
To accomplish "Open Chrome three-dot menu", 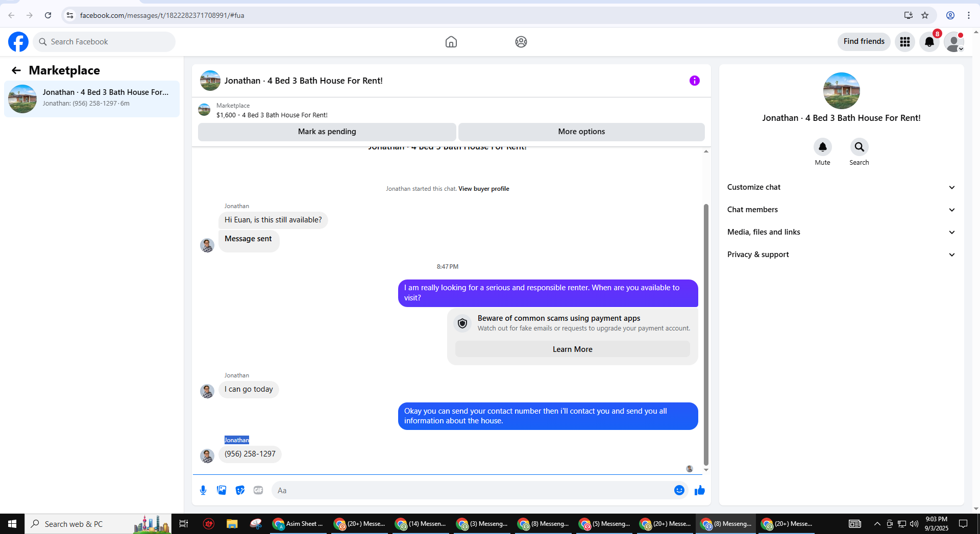I will tap(969, 15).
